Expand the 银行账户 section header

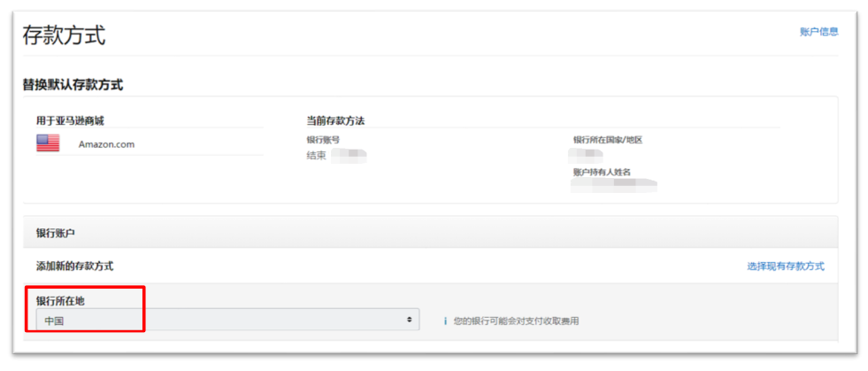point(430,233)
